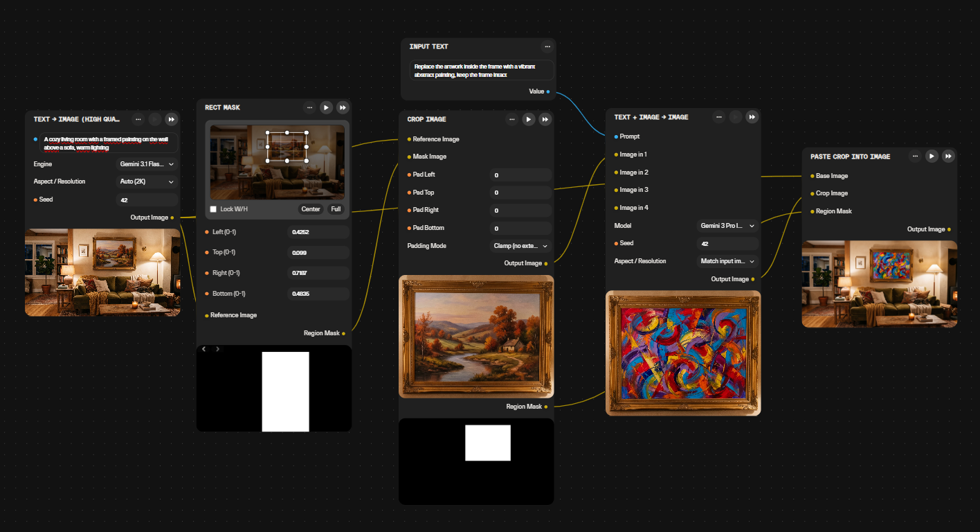Enable the Lock W/H checkbox

(213, 209)
